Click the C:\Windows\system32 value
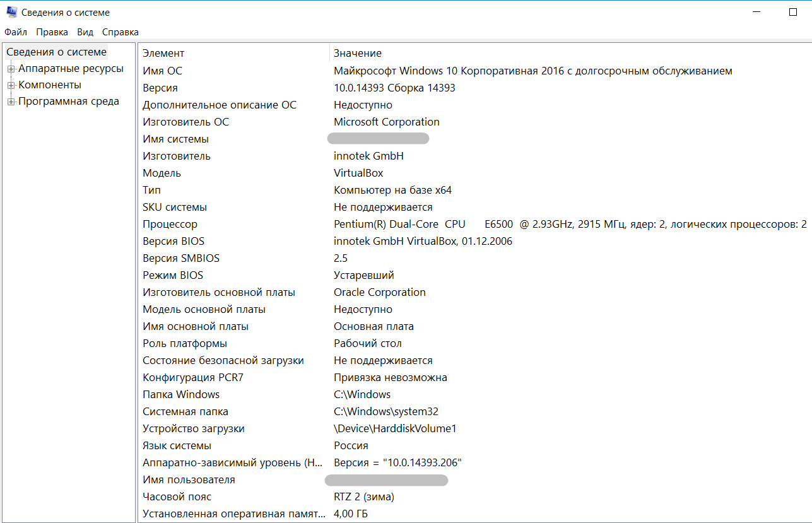812x523 pixels. coord(386,411)
